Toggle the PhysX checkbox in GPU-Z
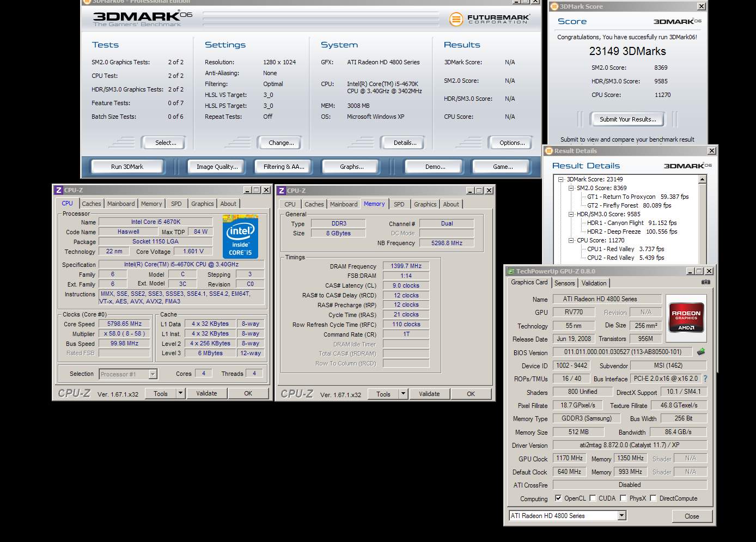The image size is (756, 542). click(x=623, y=498)
